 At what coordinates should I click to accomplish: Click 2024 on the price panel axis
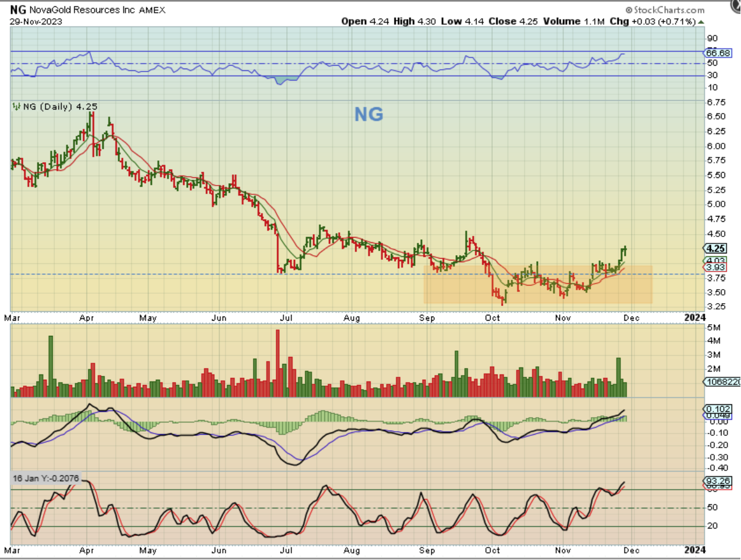695,318
